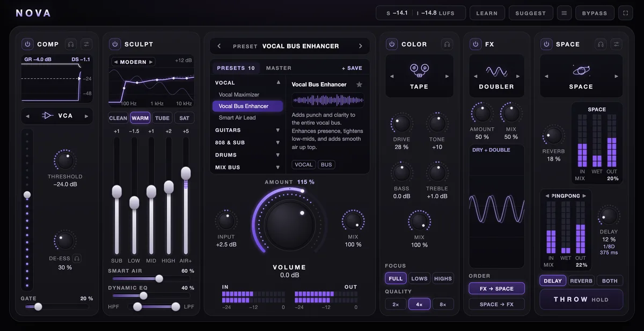Select the WARM sculpt mode
This screenshot has height=331, width=644.
coord(140,118)
